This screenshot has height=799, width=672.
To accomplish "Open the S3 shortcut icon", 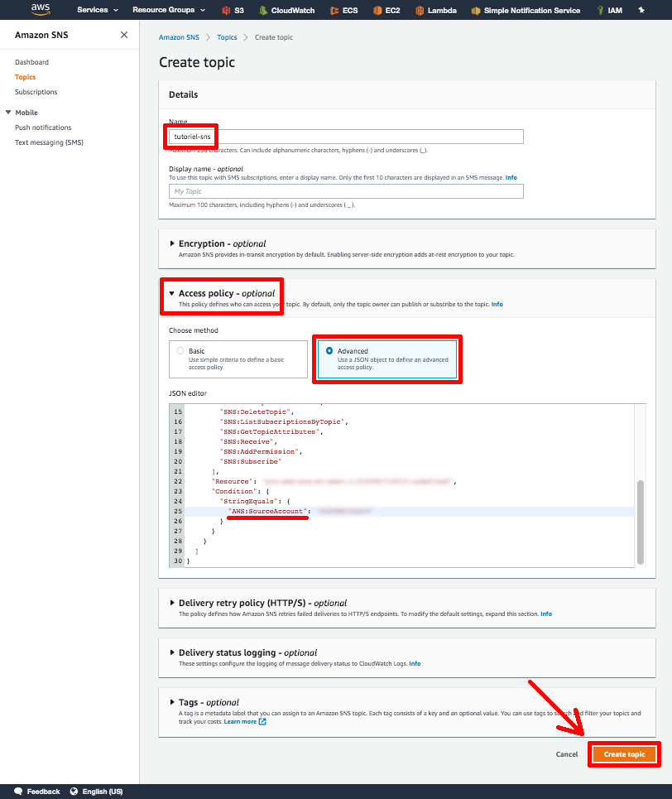I will click(x=226, y=10).
